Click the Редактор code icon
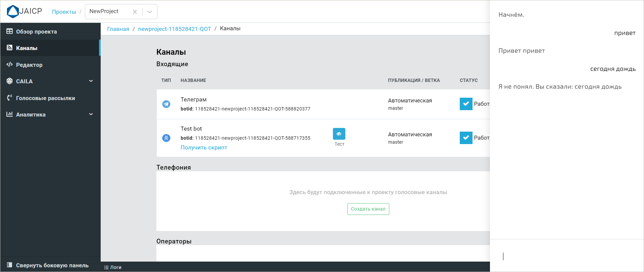Screen dimensions: 644x272 [9, 64]
